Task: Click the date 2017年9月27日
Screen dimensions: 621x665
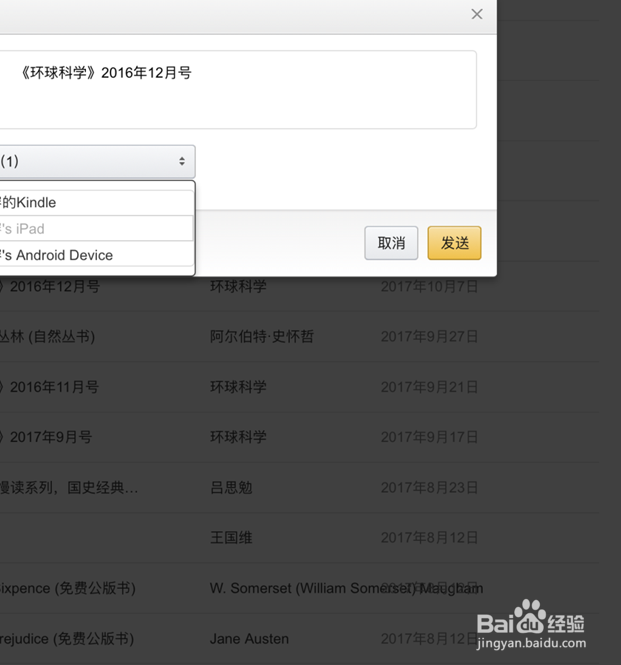Action: pos(429,337)
